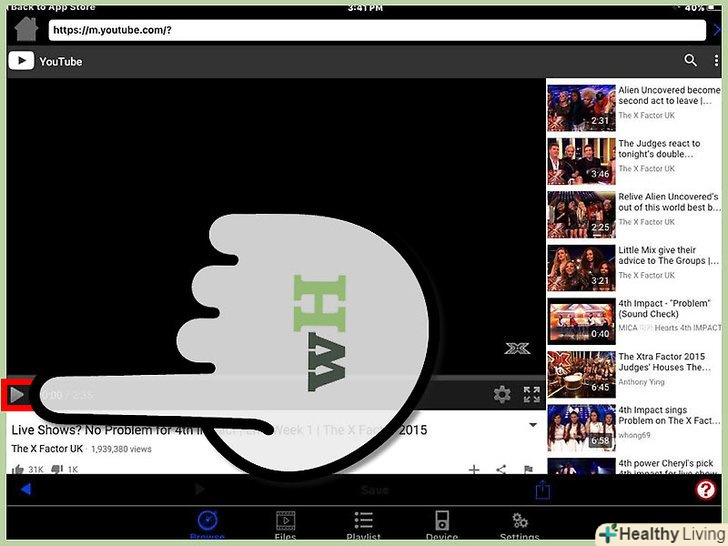The height and width of the screenshot is (546, 728).
Task: Go back with the blue back arrow
Action: 26,489
